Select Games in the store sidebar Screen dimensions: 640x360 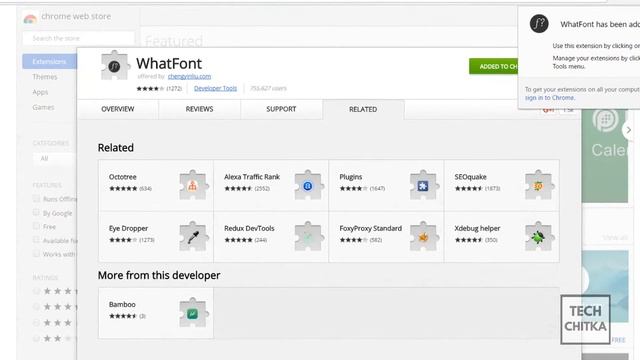[x=43, y=107]
